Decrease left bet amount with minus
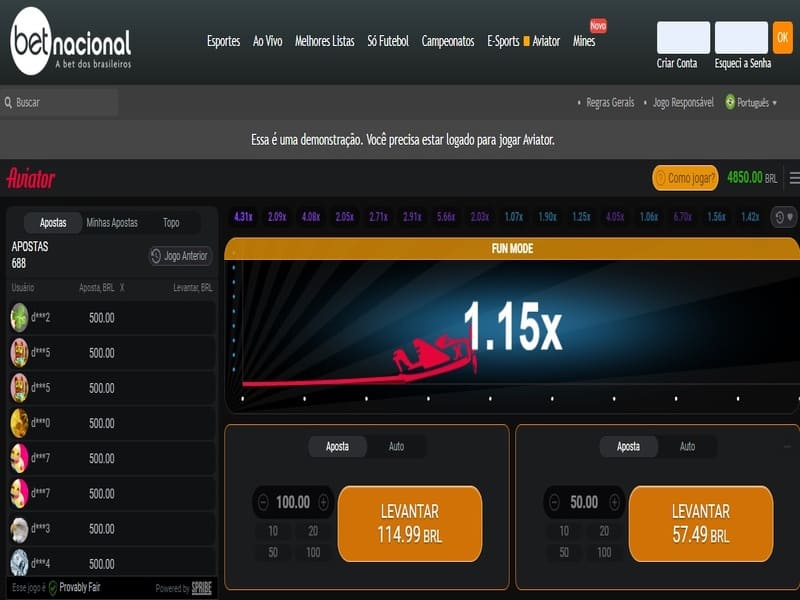This screenshot has height=600, width=800. 263,502
